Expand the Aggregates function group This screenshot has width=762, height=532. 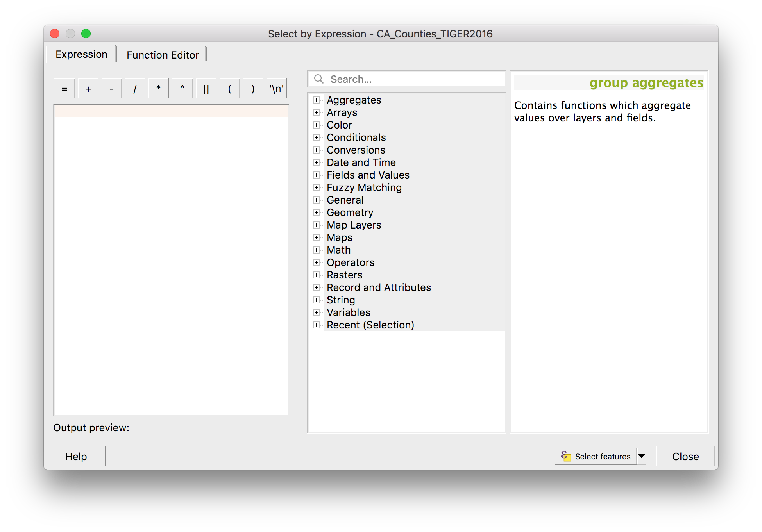pos(316,100)
